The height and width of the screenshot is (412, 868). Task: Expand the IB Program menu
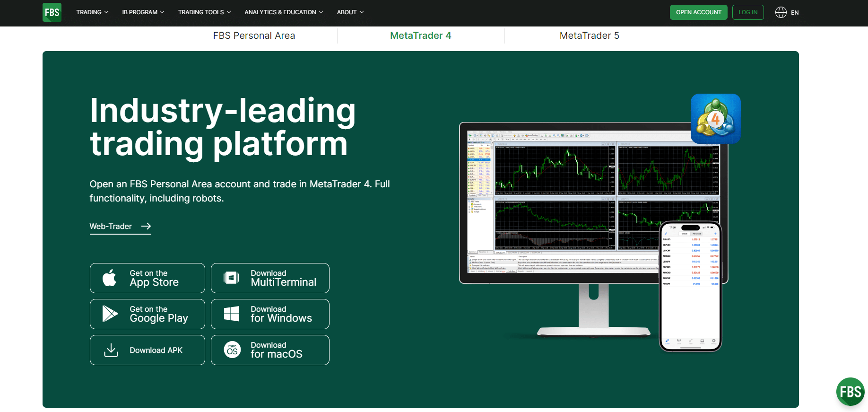point(143,12)
